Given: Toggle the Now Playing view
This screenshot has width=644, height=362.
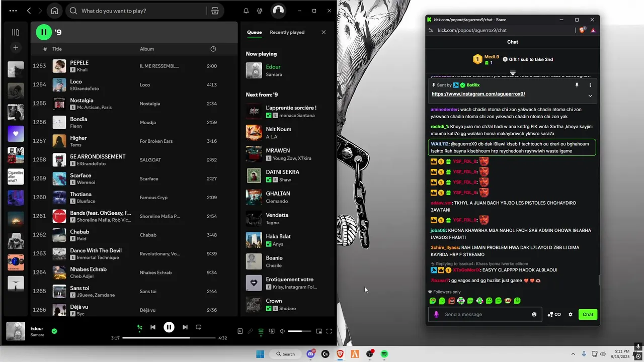Looking at the screenshot, I should pos(240,331).
